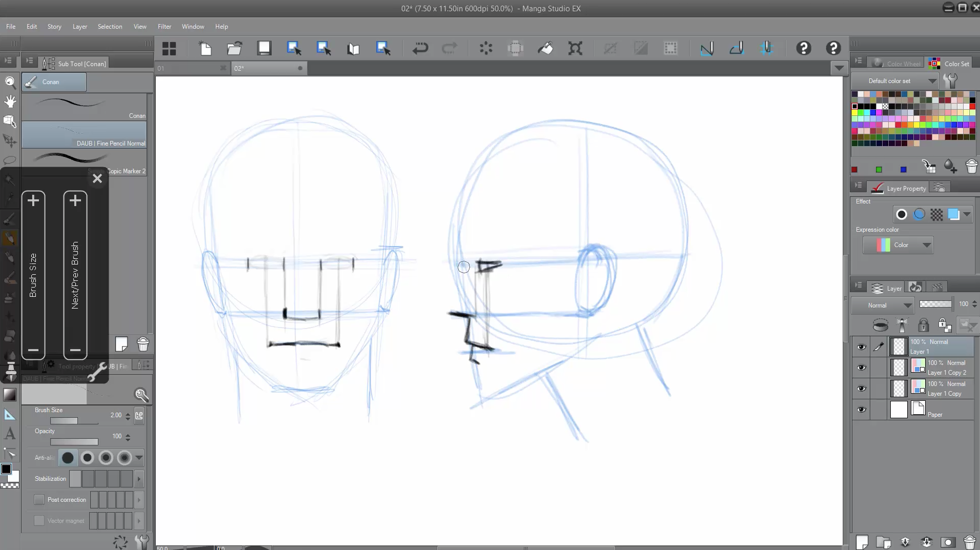
Task: Click the Brush Size lock icon
Action: [x=139, y=415]
